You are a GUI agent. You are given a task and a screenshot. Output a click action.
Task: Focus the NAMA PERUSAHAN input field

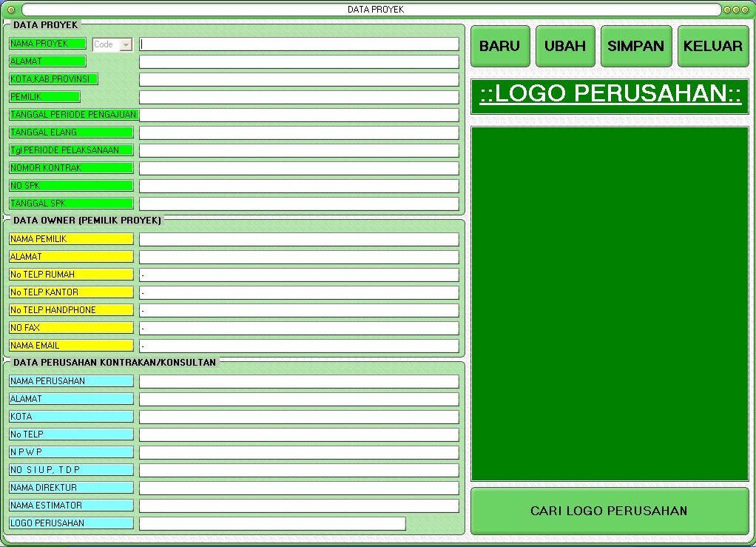299,381
